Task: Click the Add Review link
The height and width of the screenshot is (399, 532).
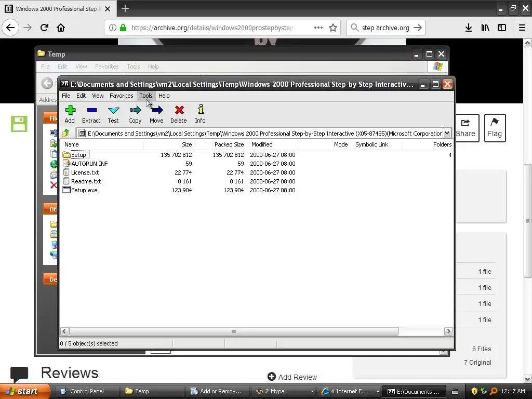Action: [x=292, y=377]
